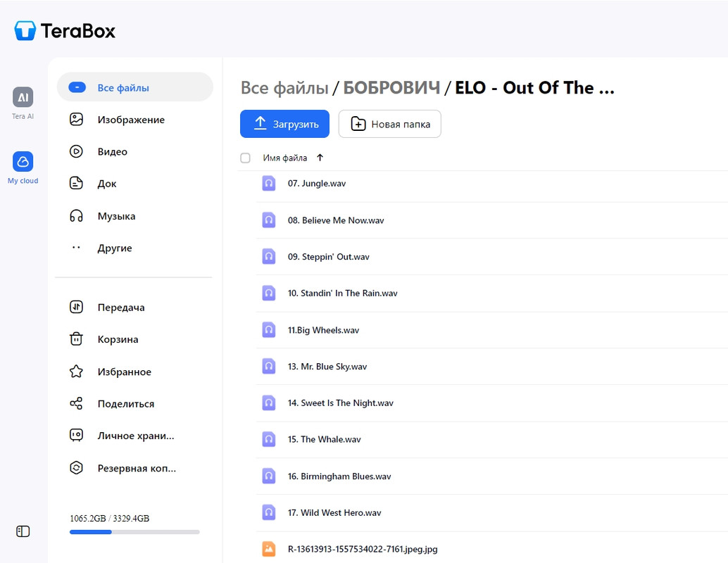
Task: Select file name 07. Jungle.wav
Action: 317,184
